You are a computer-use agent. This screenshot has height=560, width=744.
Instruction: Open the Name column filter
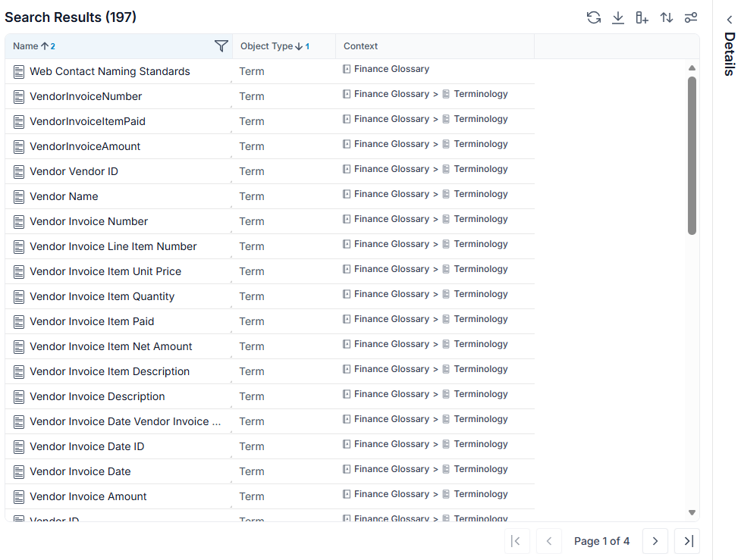click(221, 46)
